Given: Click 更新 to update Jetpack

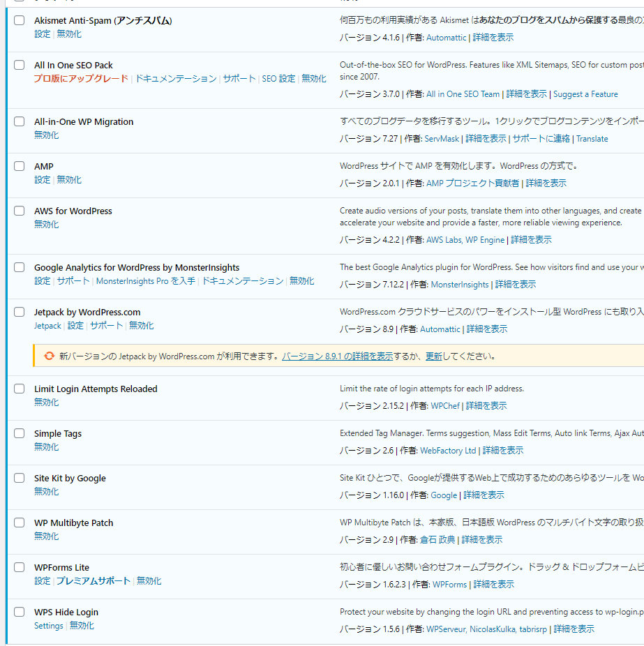Looking at the screenshot, I should (x=433, y=356).
